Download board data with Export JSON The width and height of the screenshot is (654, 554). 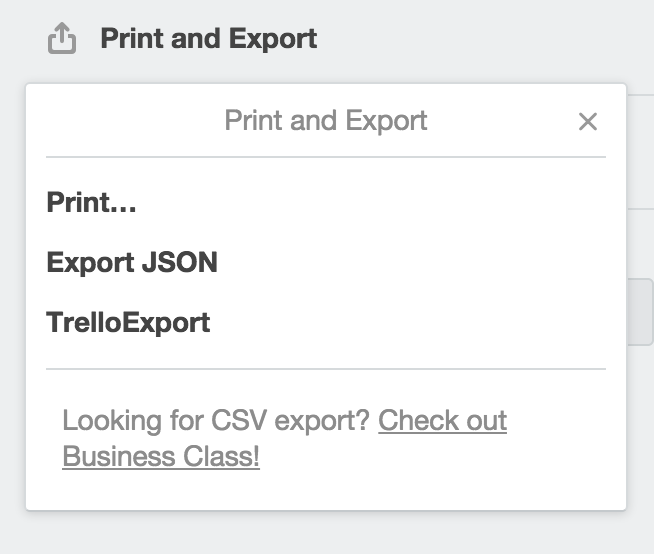(132, 262)
